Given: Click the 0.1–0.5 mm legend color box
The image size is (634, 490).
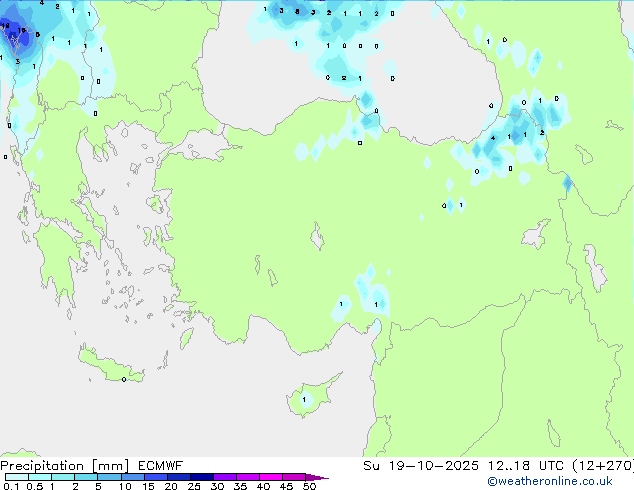Looking at the screenshot, I should (x=17, y=477).
